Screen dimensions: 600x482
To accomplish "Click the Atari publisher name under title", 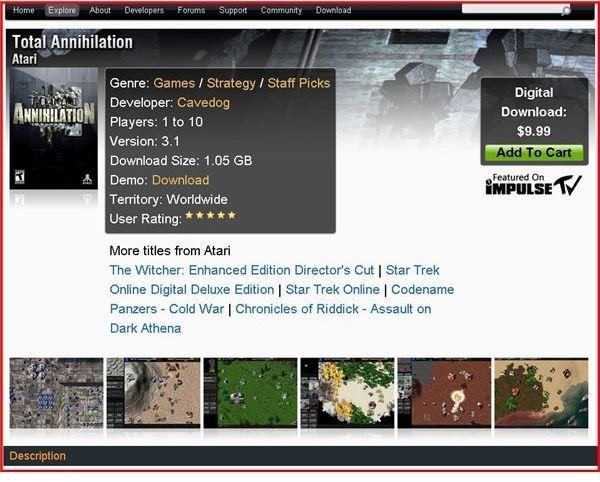I will [24, 59].
